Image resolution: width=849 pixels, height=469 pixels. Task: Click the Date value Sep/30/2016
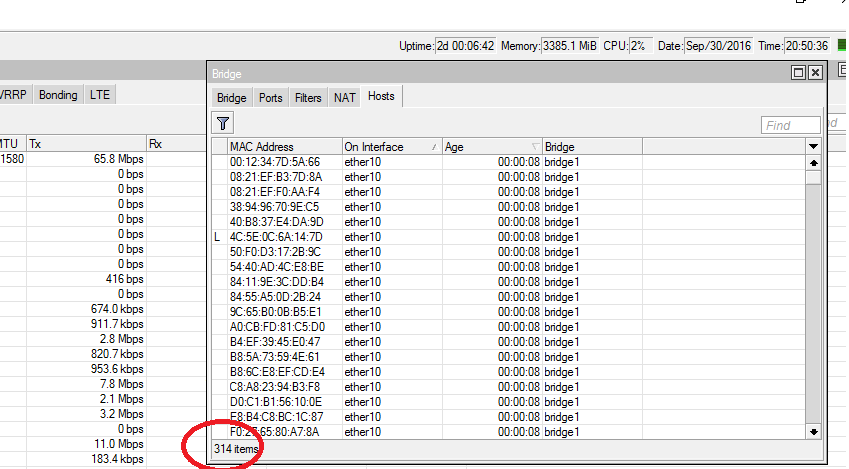(x=719, y=46)
